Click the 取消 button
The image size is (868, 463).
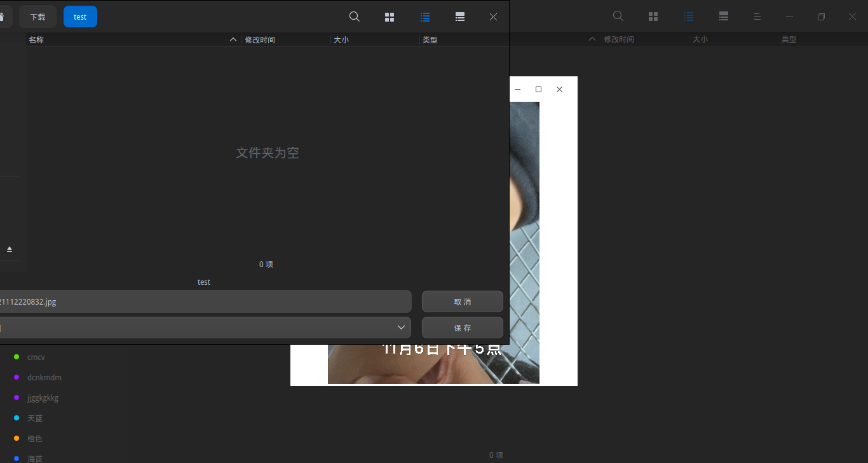[x=462, y=301]
